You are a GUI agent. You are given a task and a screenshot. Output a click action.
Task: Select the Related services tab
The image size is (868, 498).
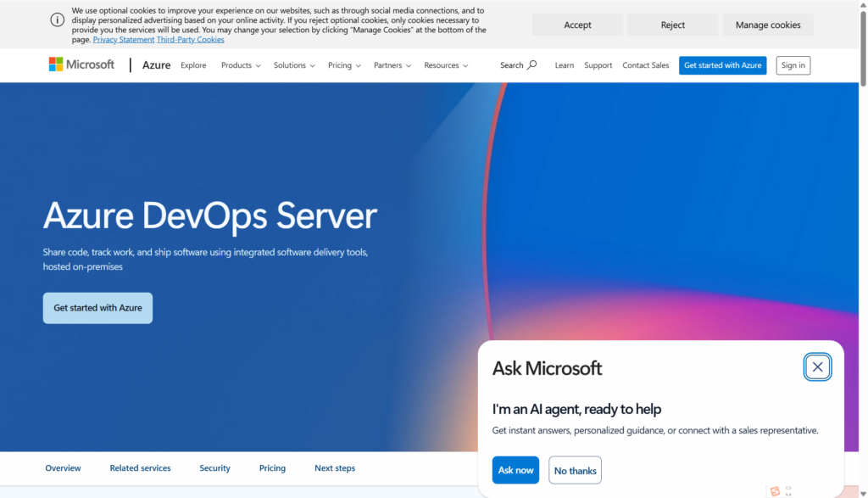click(x=140, y=468)
